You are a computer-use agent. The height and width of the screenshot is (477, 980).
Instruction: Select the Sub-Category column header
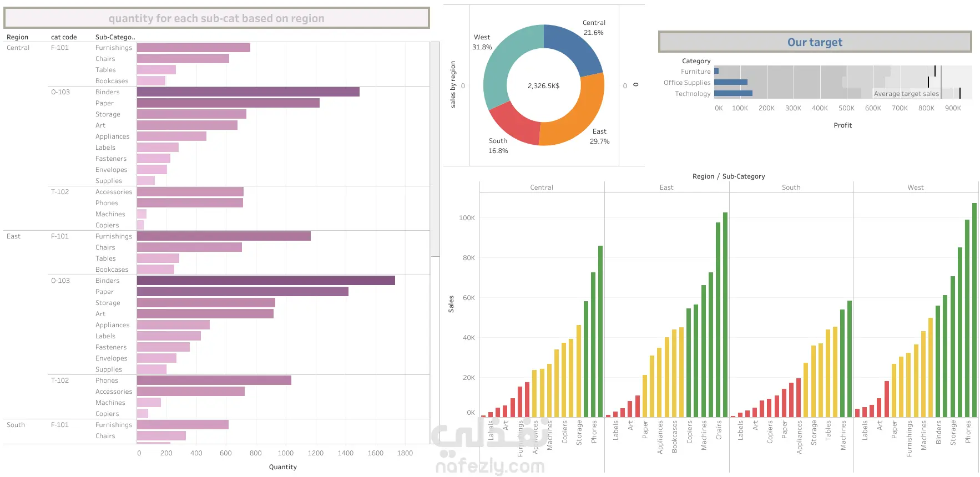pos(115,37)
